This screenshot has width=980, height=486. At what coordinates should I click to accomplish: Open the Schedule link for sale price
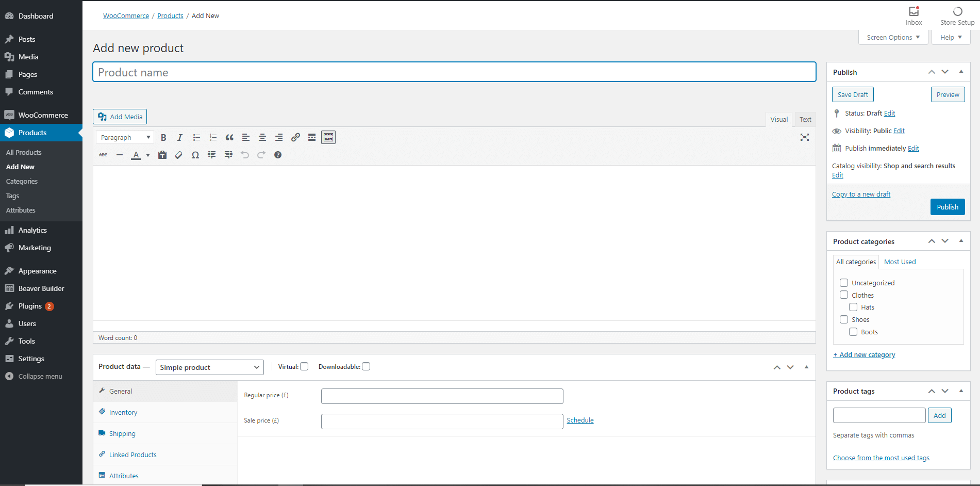pos(580,420)
